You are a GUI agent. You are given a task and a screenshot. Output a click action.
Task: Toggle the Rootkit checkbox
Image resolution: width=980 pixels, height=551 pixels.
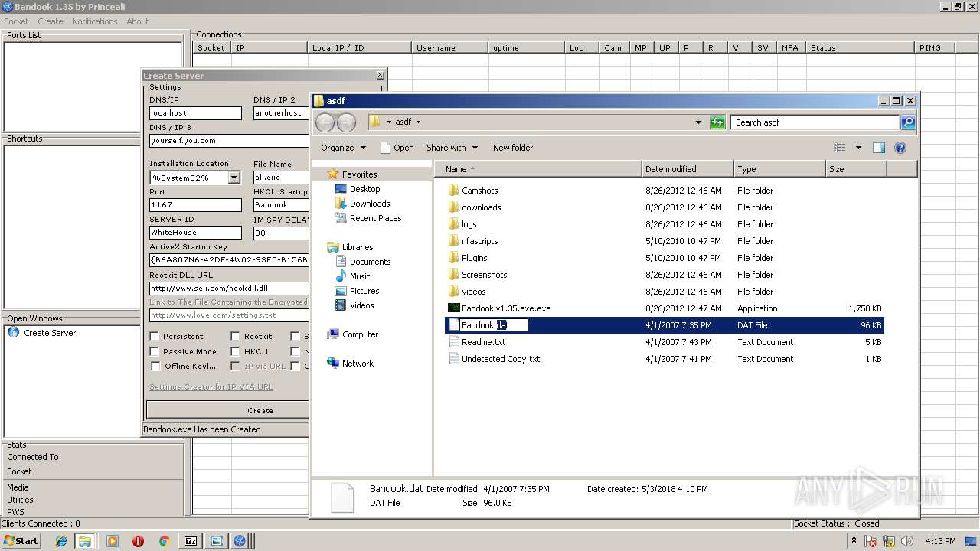[236, 336]
